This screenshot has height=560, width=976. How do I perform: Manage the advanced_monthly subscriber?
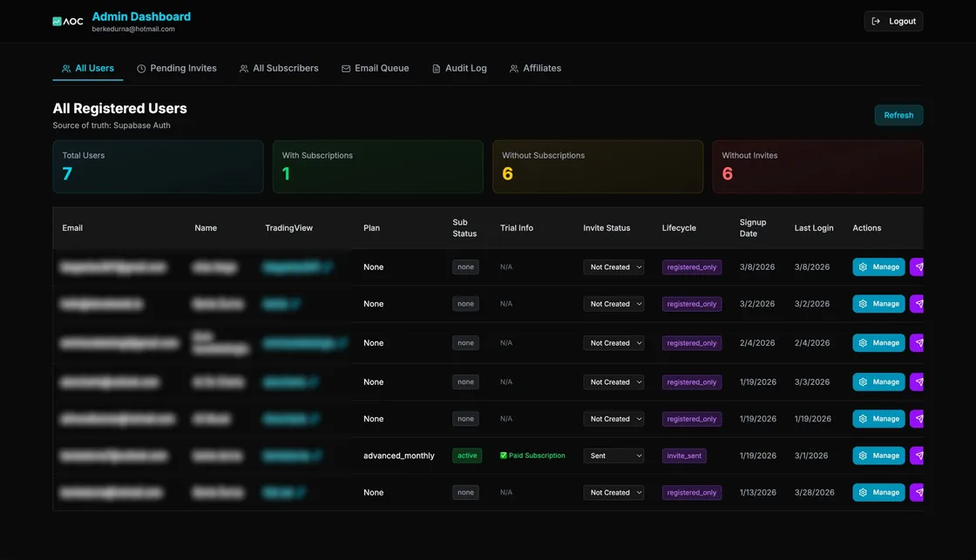click(878, 455)
